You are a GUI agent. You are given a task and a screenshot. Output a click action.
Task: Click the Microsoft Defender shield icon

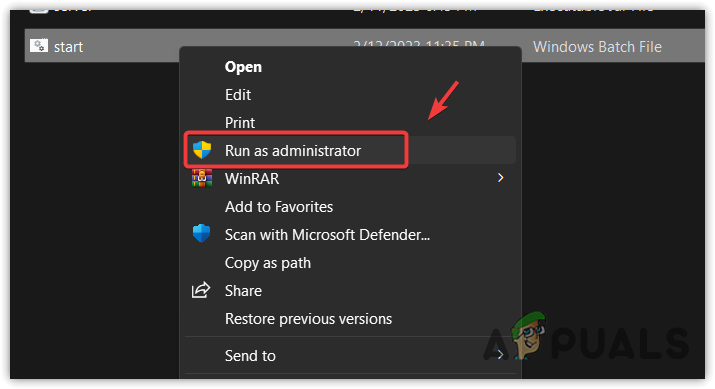click(202, 233)
